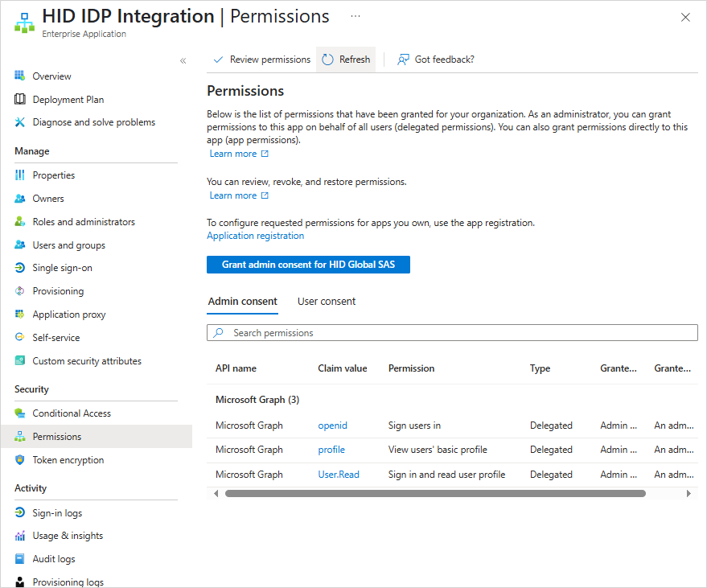Click the Review permissions checkmark icon
Viewport: 707px width, 588px height.
[x=218, y=60]
